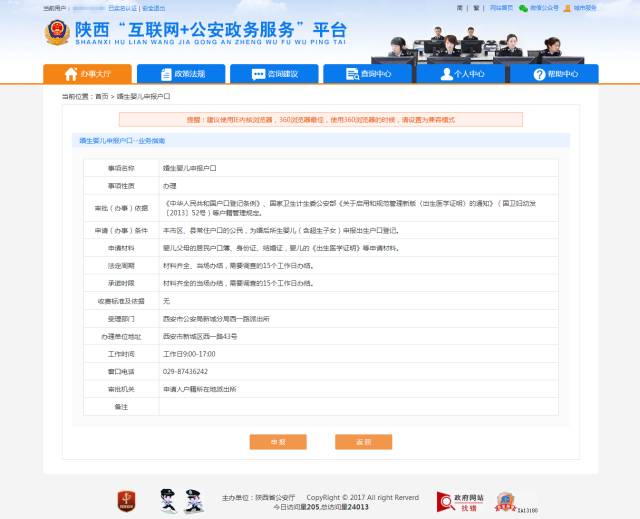Click the blue section heading 业务指南
The height and width of the screenshot is (519, 640).
tap(122, 140)
